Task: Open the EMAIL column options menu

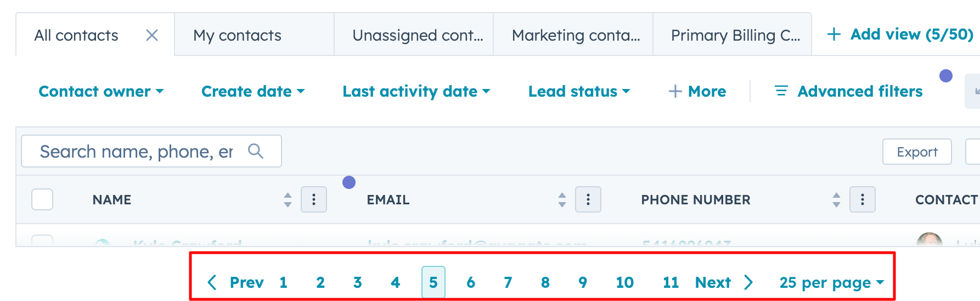Action: coord(588,199)
